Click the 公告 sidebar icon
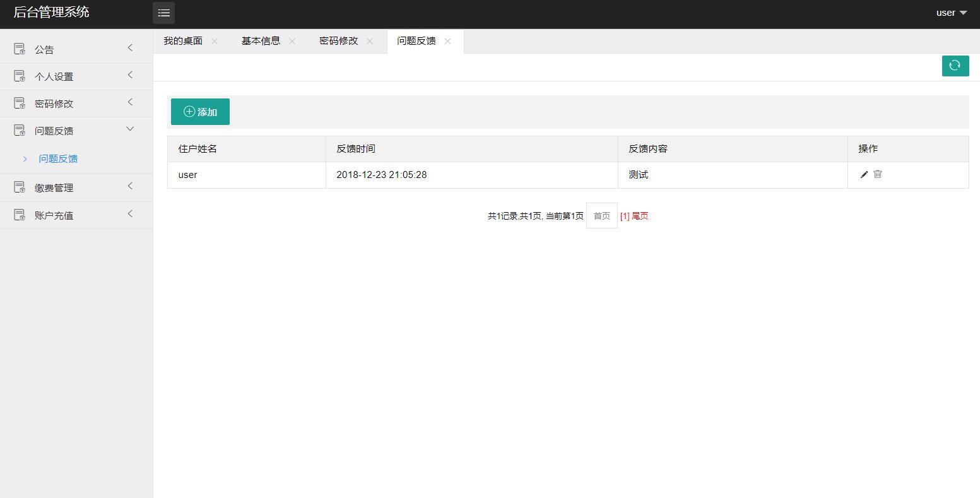 19,49
